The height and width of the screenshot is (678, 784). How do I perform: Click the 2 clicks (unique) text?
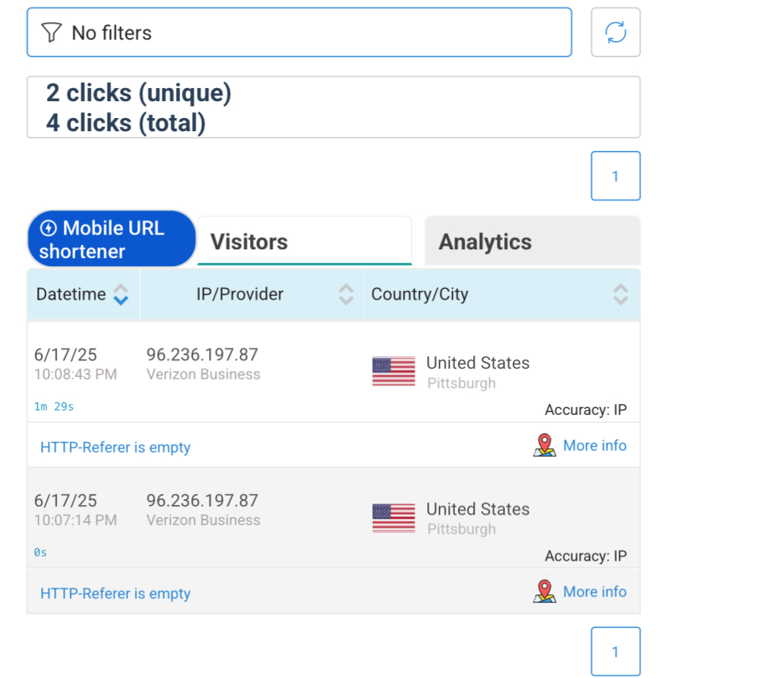coord(138,94)
